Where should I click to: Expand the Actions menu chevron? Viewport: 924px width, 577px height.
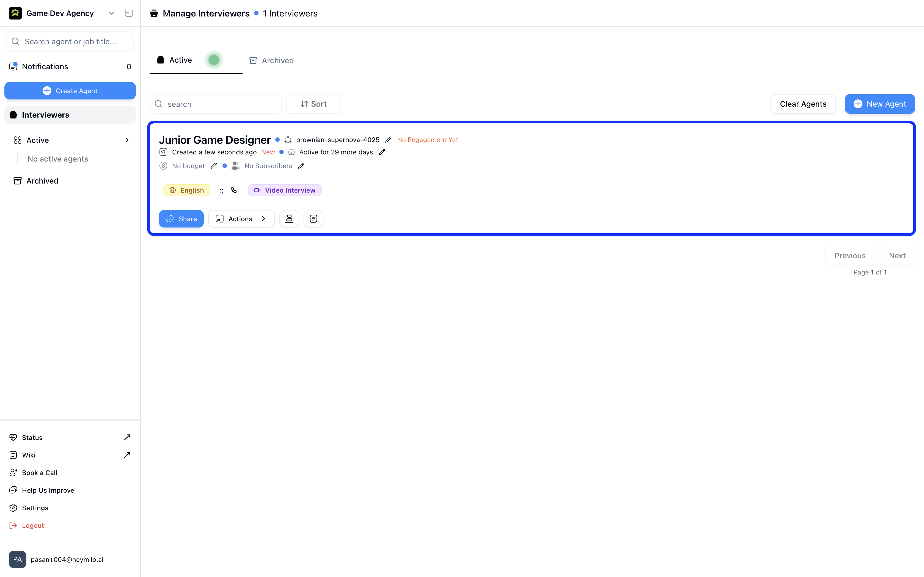coord(263,219)
